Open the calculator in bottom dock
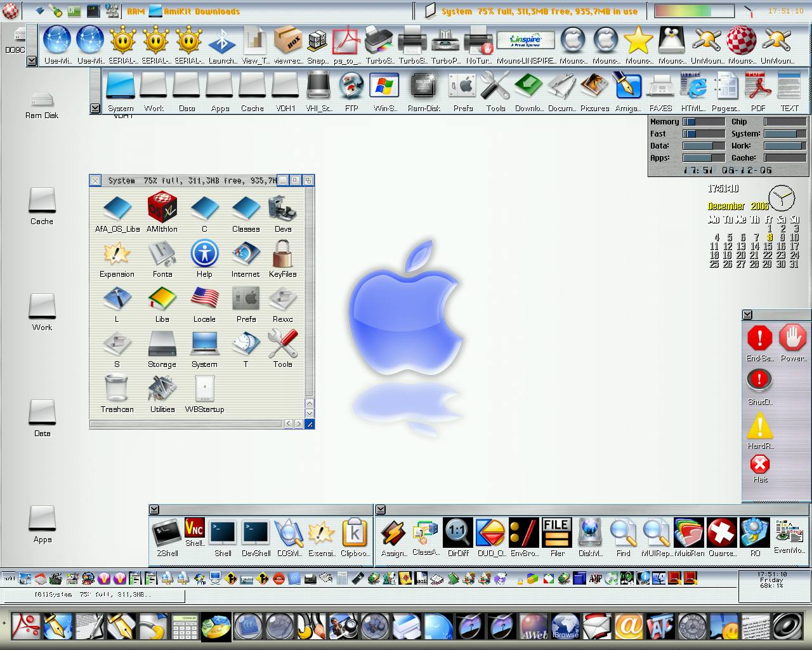Image resolution: width=812 pixels, height=650 pixels. coord(184,627)
